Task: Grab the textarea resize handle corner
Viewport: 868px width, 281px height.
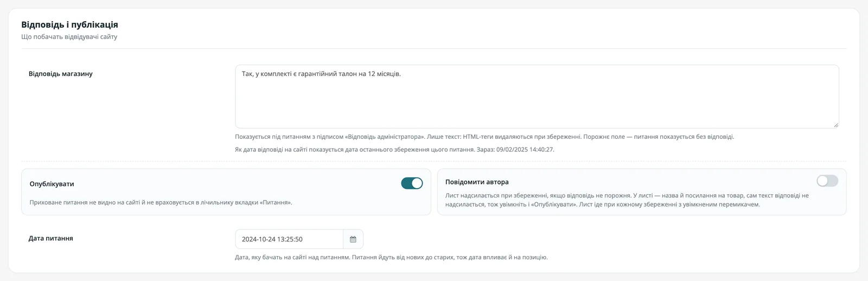Action: 835,125
